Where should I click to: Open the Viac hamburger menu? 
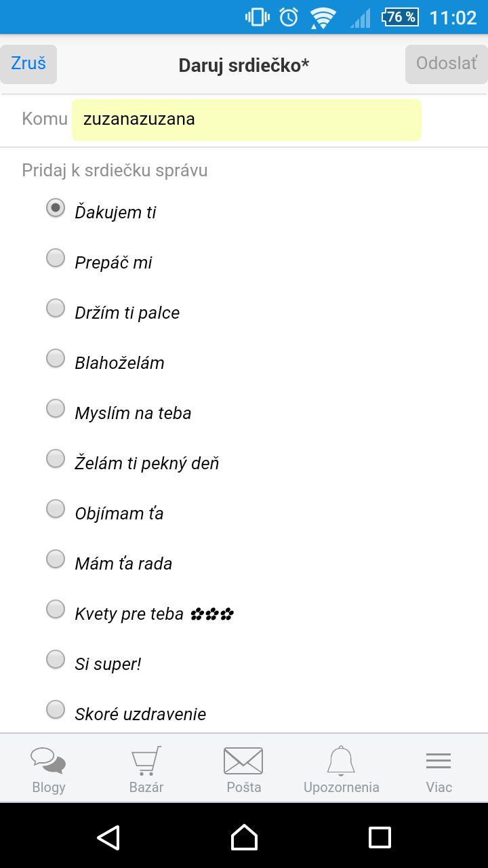[x=439, y=761]
